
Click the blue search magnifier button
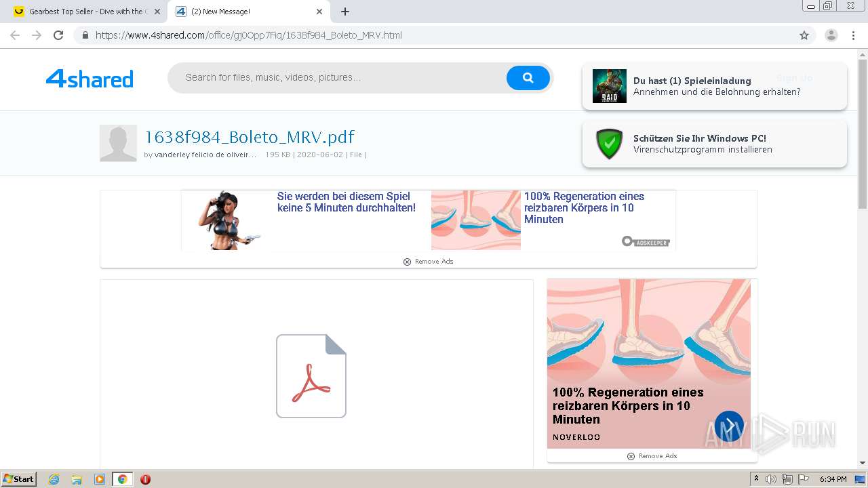point(528,78)
